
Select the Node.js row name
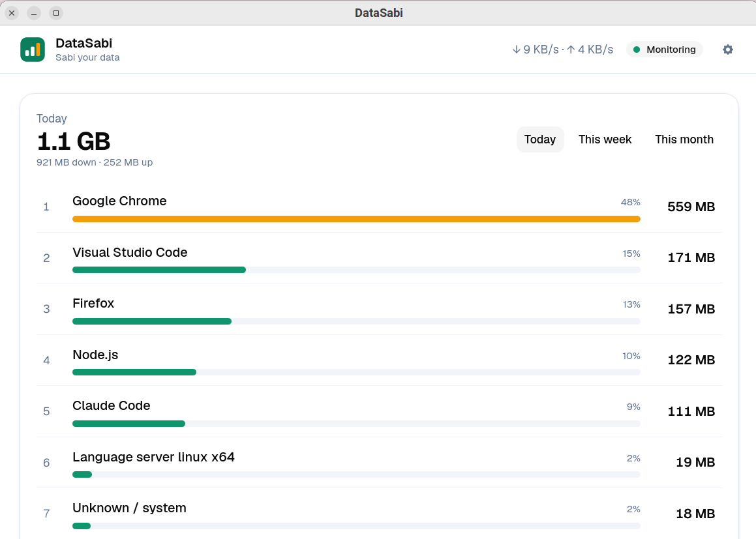click(x=95, y=355)
